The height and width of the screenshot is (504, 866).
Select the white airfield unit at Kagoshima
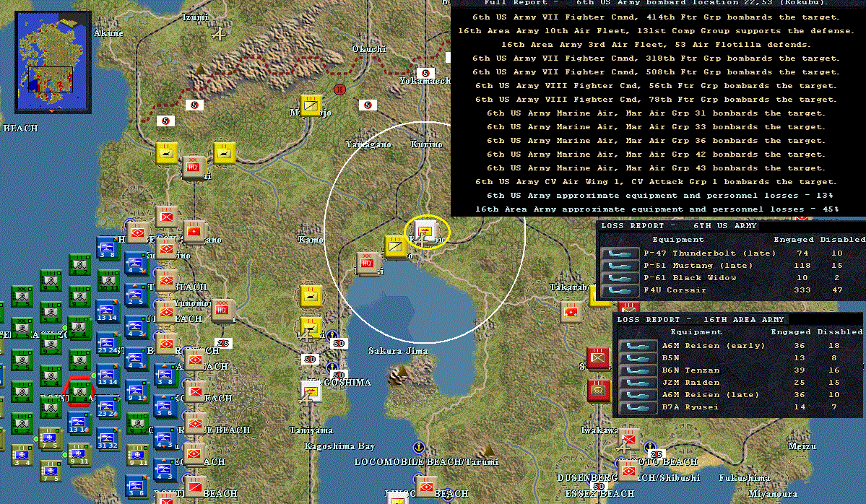[x=311, y=391]
